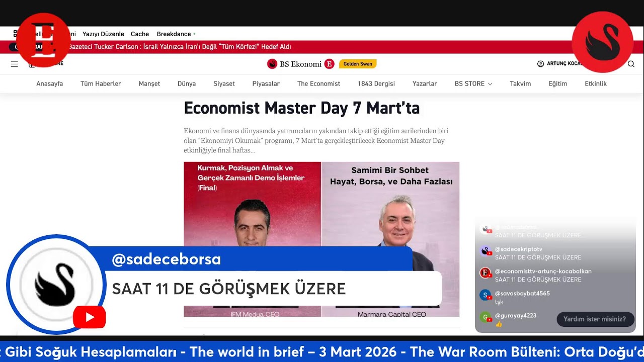The height and width of the screenshot is (362, 644).
Task: Click the Marmara Capital CEO caption
Action: (x=391, y=314)
